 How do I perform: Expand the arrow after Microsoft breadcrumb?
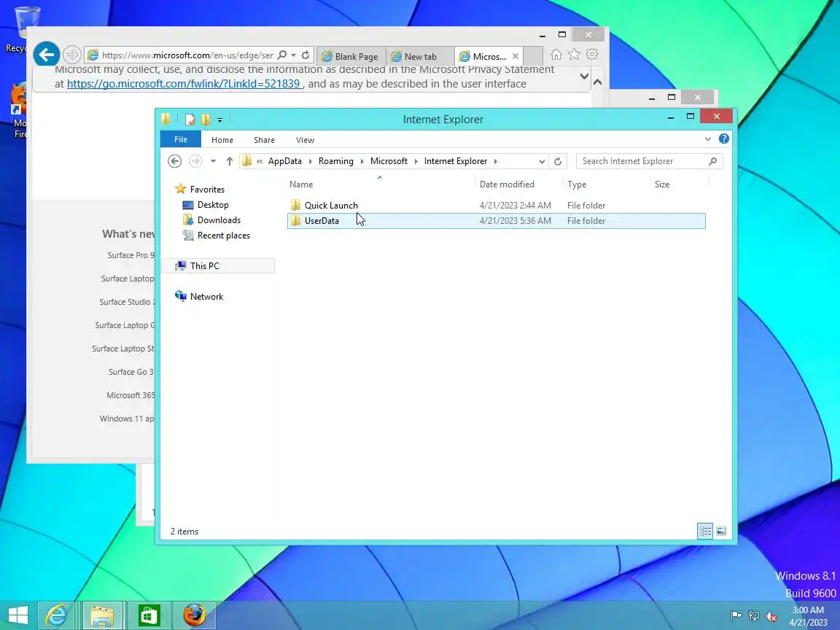point(416,161)
